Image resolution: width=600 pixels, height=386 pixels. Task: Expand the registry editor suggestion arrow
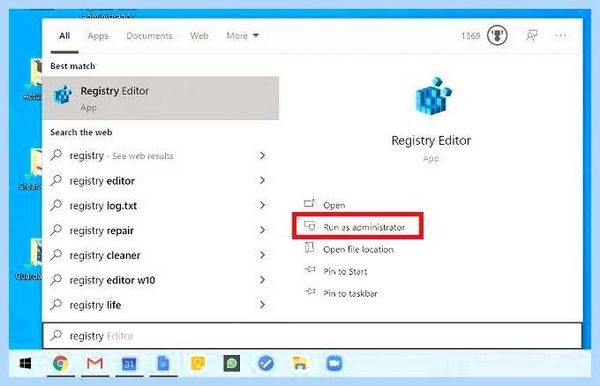point(262,180)
